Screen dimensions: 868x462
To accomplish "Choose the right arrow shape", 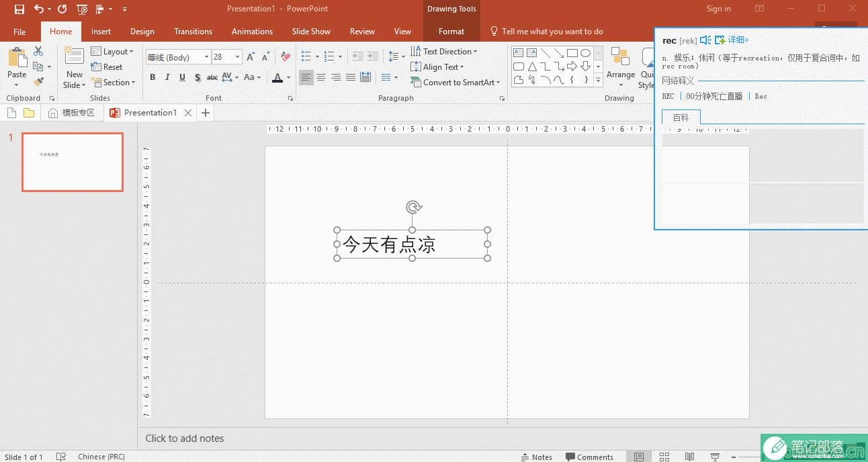I will pyautogui.click(x=572, y=66).
